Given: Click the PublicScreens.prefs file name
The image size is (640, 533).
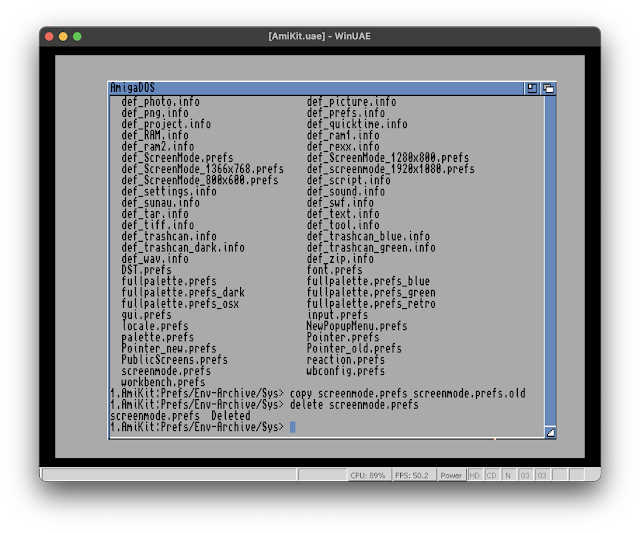Looking at the screenshot, I should coord(174,360).
